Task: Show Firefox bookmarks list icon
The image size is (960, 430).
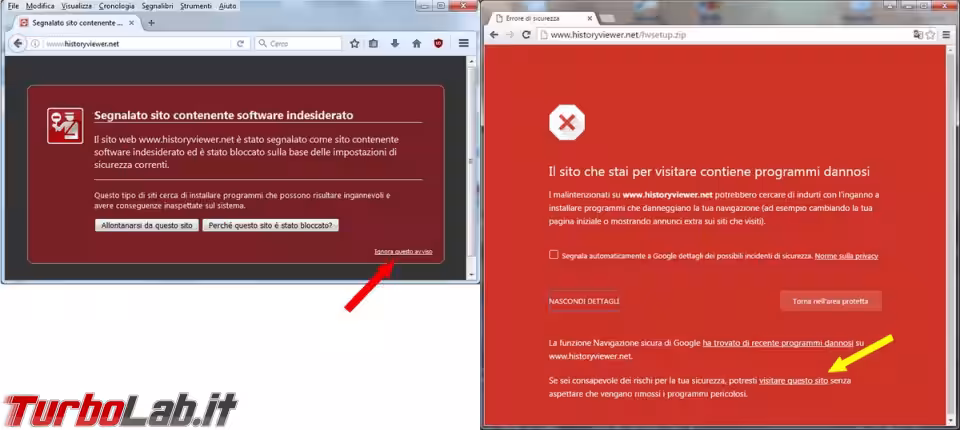Action: point(373,43)
